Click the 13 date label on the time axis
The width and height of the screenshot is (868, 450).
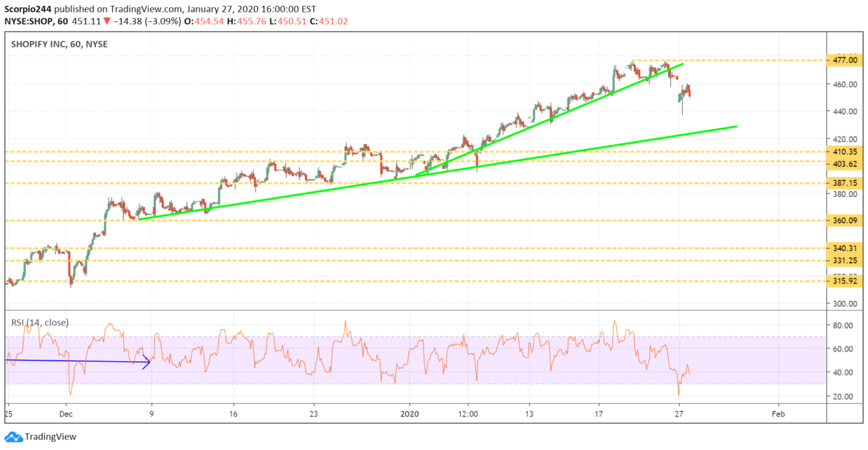pyautogui.click(x=529, y=415)
